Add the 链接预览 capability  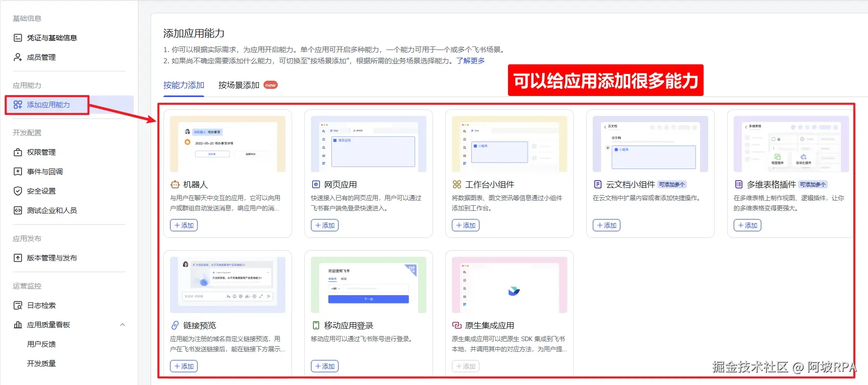point(184,366)
